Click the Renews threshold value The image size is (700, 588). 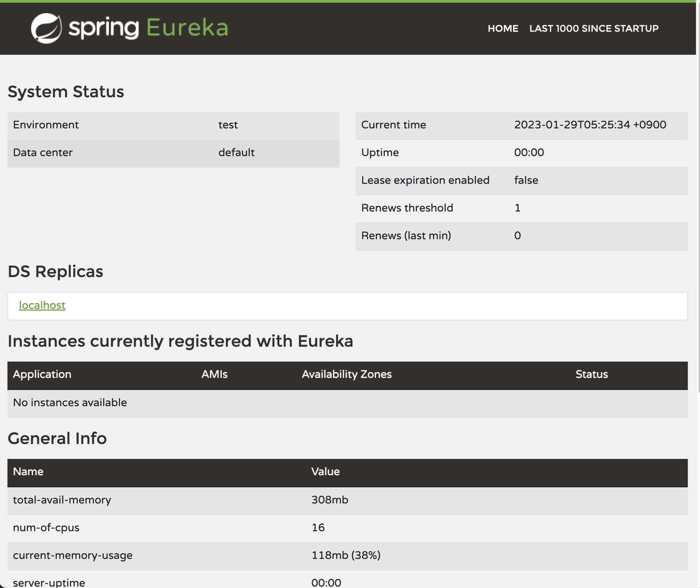click(517, 208)
